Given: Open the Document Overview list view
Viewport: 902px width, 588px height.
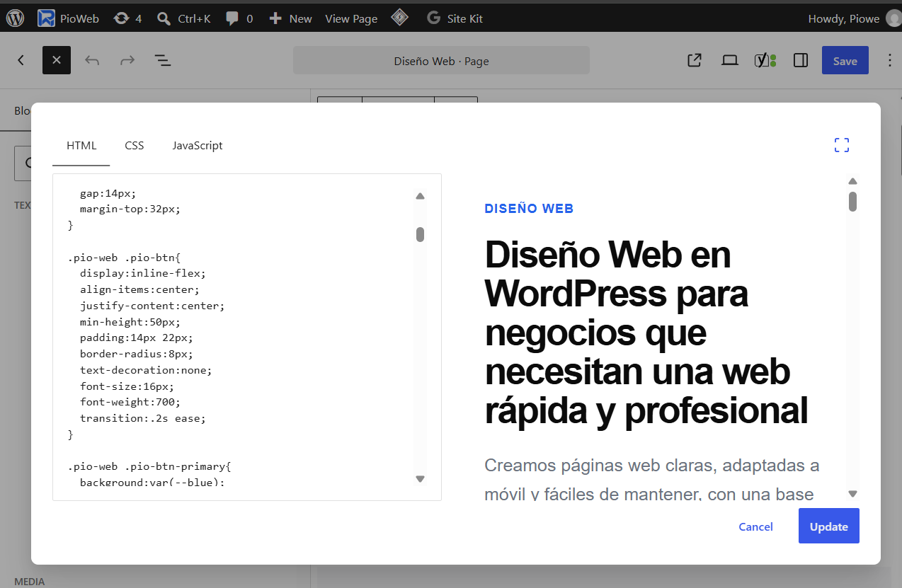Looking at the screenshot, I should pos(163,61).
